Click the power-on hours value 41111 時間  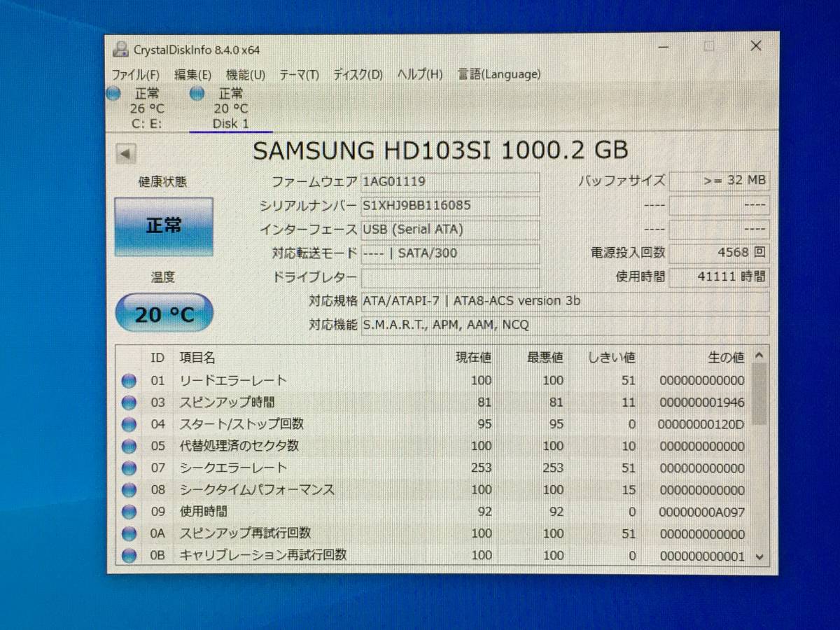coord(720,276)
